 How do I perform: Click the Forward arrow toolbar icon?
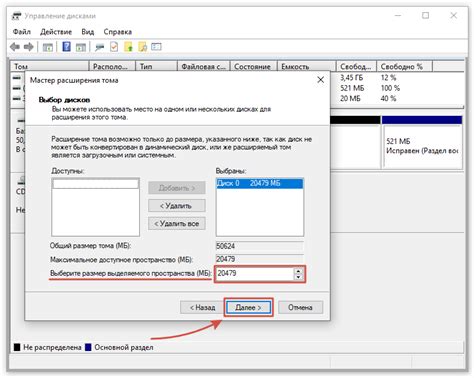point(29,47)
